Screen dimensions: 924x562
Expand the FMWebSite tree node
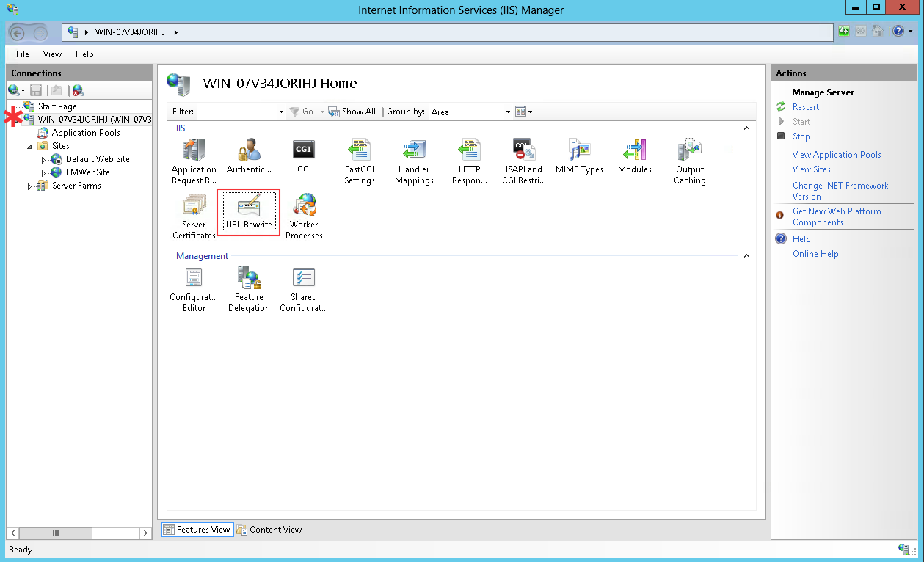pos(43,172)
